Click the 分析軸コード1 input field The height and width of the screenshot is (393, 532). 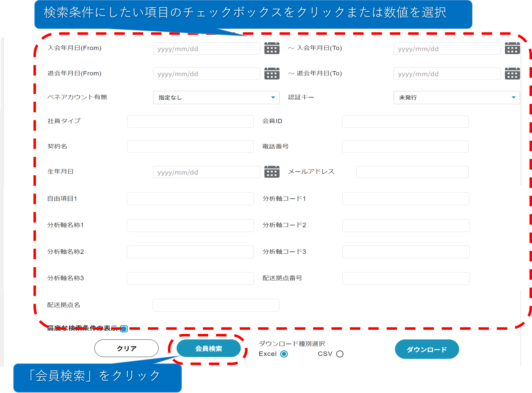406,199
